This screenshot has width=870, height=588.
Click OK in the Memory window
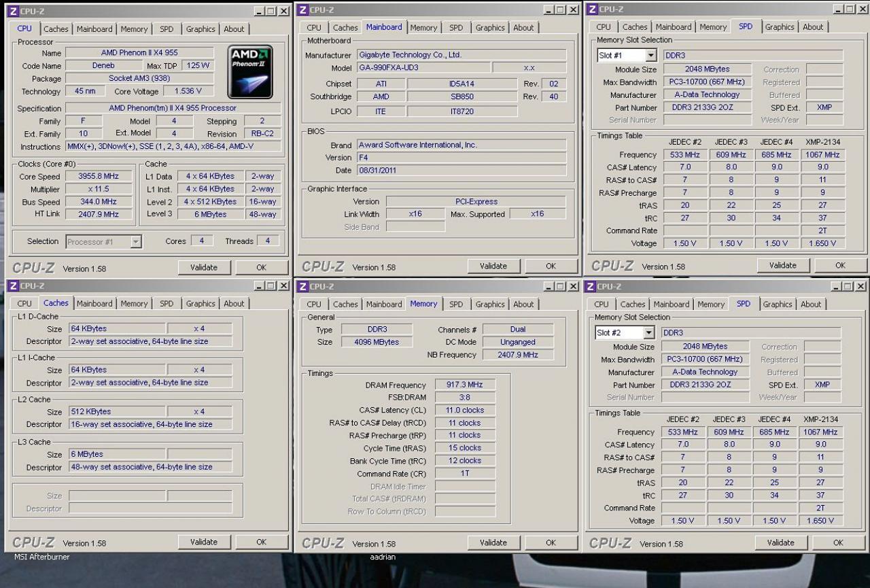(x=551, y=542)
